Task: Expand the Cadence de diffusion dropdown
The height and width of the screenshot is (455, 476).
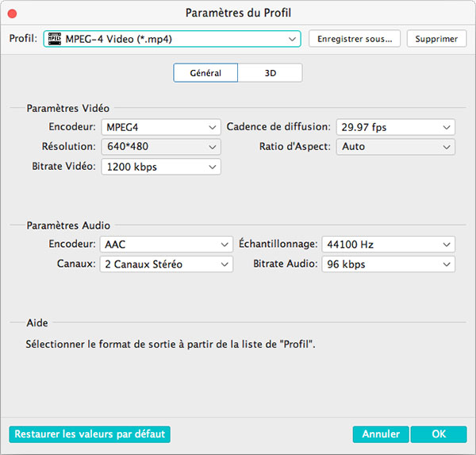Action: pos(396,127)
